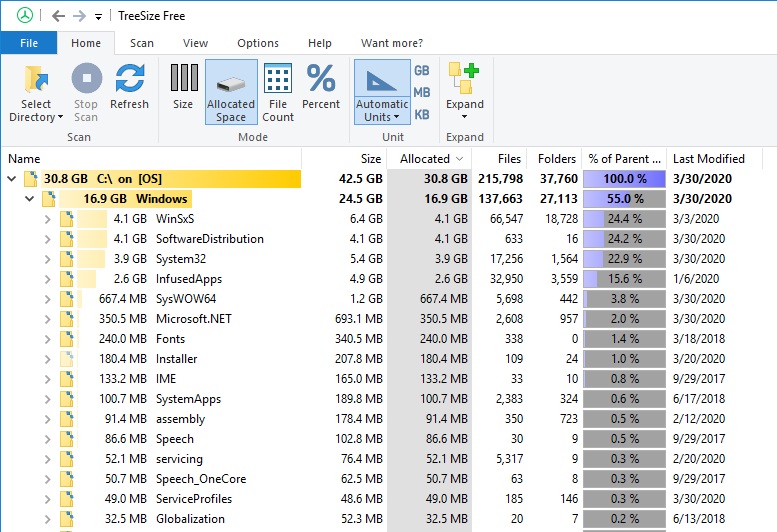Click the Fonts folder icon

(67, 339)
